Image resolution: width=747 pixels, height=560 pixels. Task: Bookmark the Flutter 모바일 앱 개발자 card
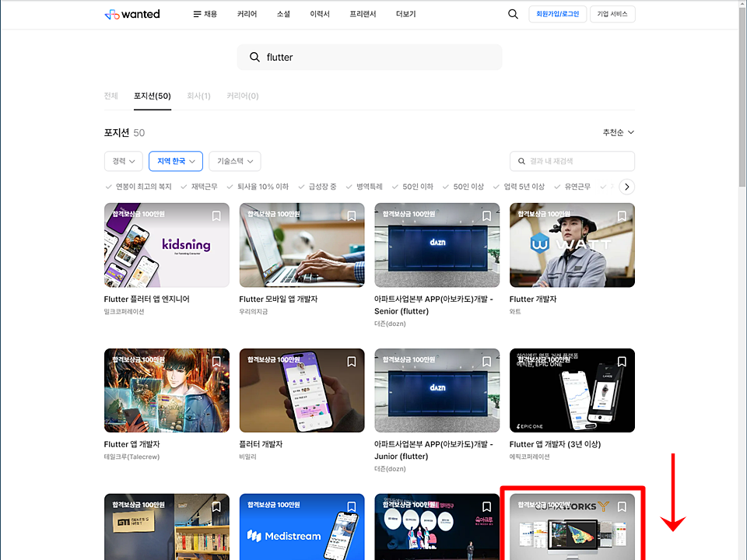click(352, 216)
